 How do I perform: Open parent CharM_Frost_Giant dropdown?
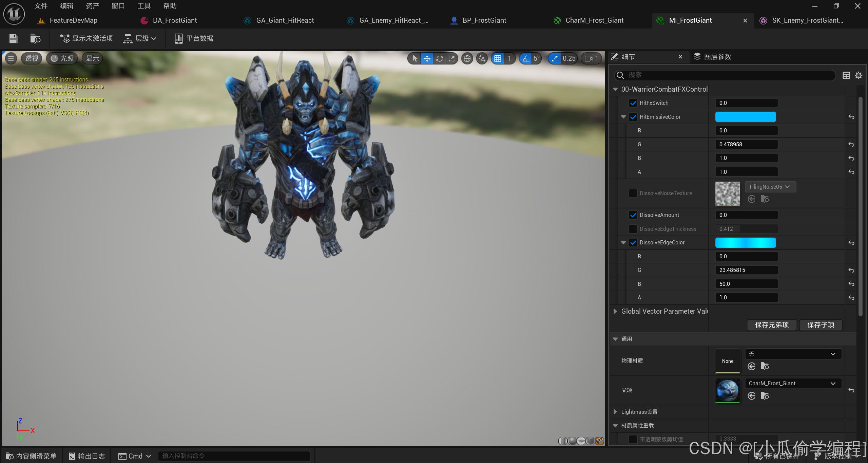coord(793,383)
